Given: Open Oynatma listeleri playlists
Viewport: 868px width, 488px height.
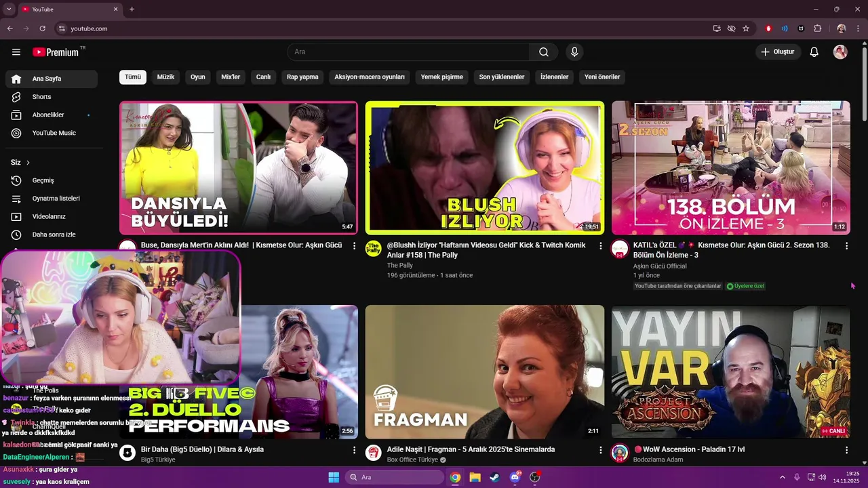Looking at the screenshot, I should click(52, 199).
